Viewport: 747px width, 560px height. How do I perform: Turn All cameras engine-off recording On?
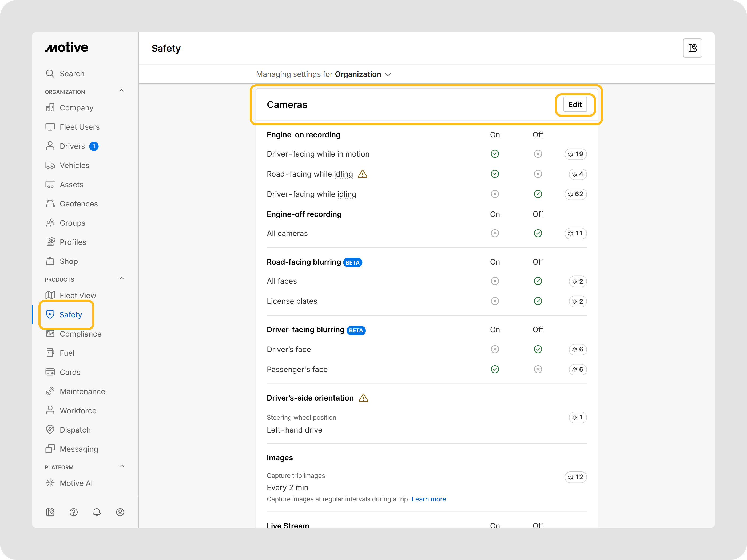[495, 233]
